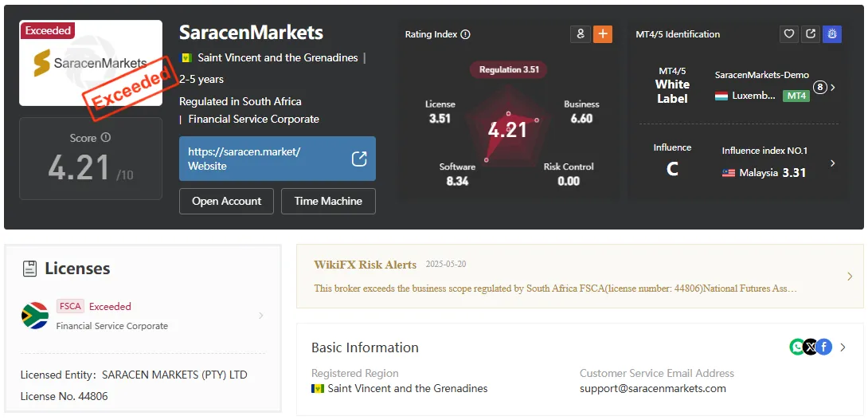The image size is (868, 420).
Task: Click the Software 8.34 rating
Action: (457, 174)
